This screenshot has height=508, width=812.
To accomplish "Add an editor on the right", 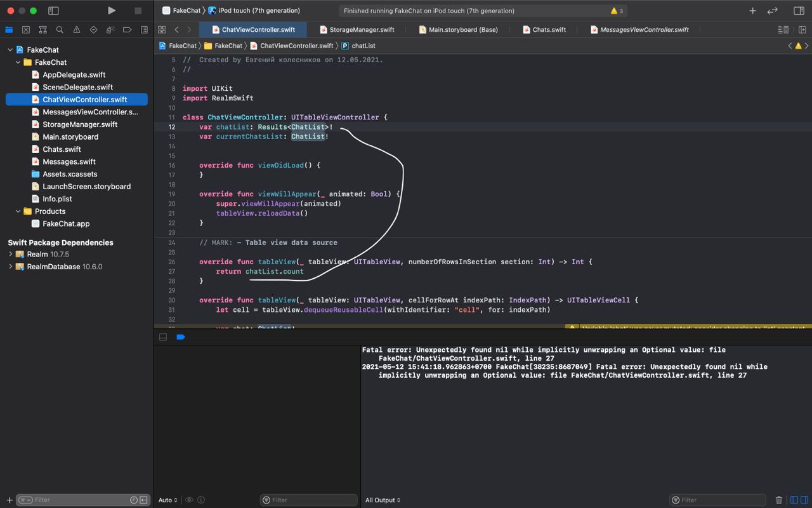I will click(x=802, y=30).
